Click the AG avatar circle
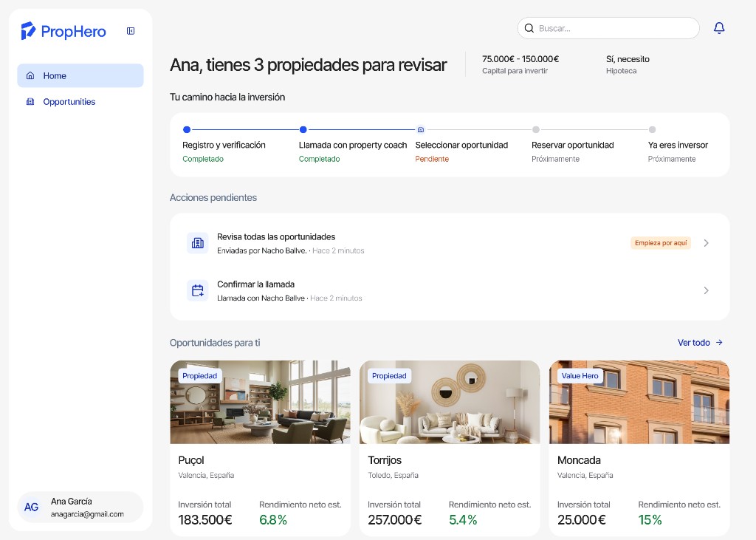The image size is (756, 540). coord(31,507)
